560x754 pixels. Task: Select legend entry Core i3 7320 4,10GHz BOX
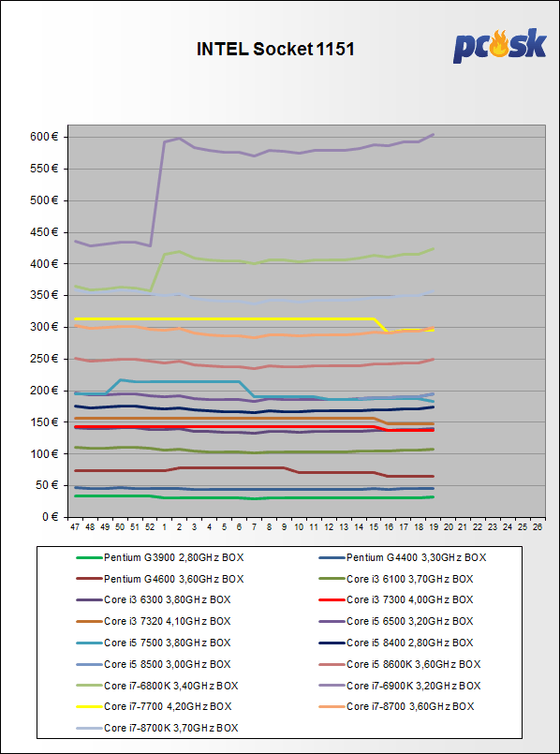tap(154, 621)
